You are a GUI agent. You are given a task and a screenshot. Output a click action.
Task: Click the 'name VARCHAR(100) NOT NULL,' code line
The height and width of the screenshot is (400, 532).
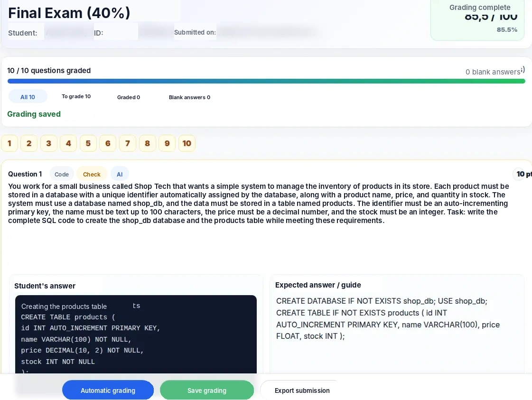pos(76,339)
